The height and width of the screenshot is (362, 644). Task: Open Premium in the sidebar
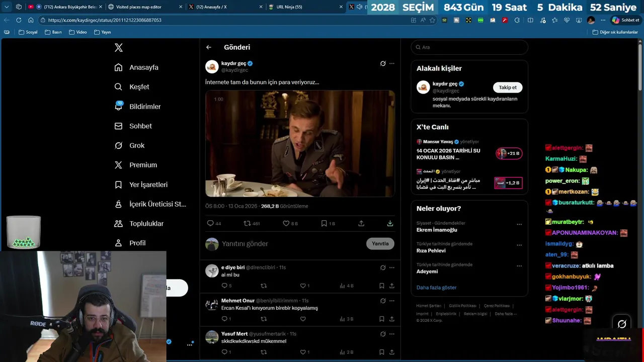coord(136,165)
